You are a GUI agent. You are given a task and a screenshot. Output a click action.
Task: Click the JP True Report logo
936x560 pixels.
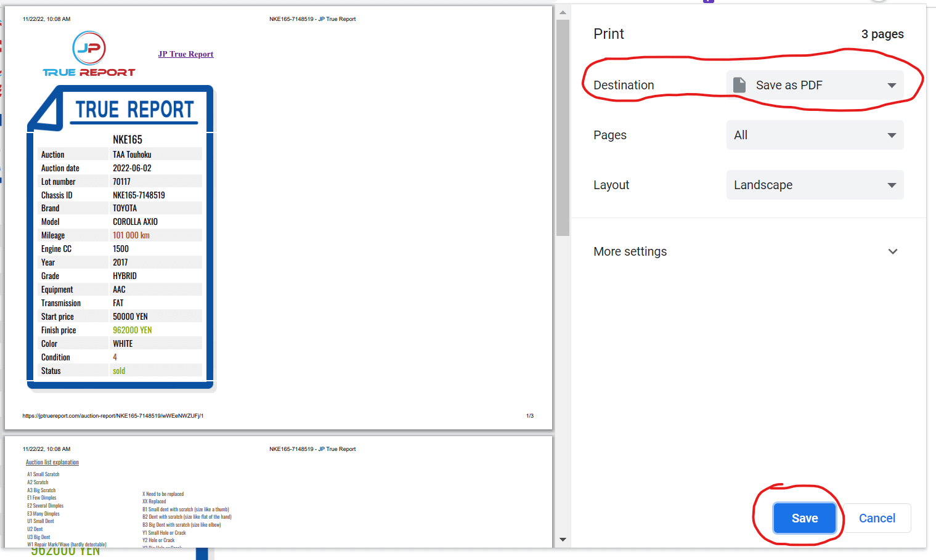[89, 54]
